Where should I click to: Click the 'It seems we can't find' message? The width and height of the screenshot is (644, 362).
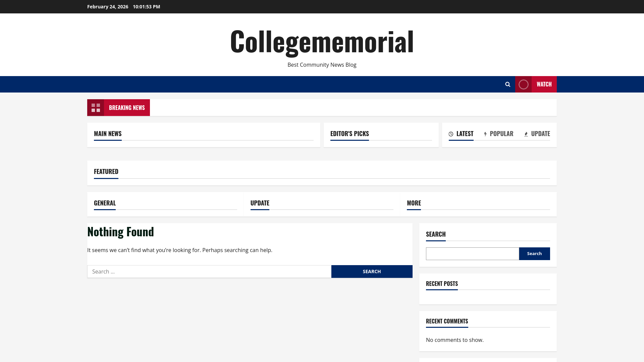(180, 250)
